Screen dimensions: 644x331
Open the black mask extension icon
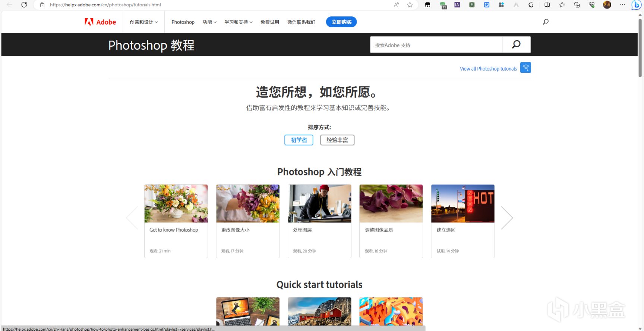pos(427,5)
